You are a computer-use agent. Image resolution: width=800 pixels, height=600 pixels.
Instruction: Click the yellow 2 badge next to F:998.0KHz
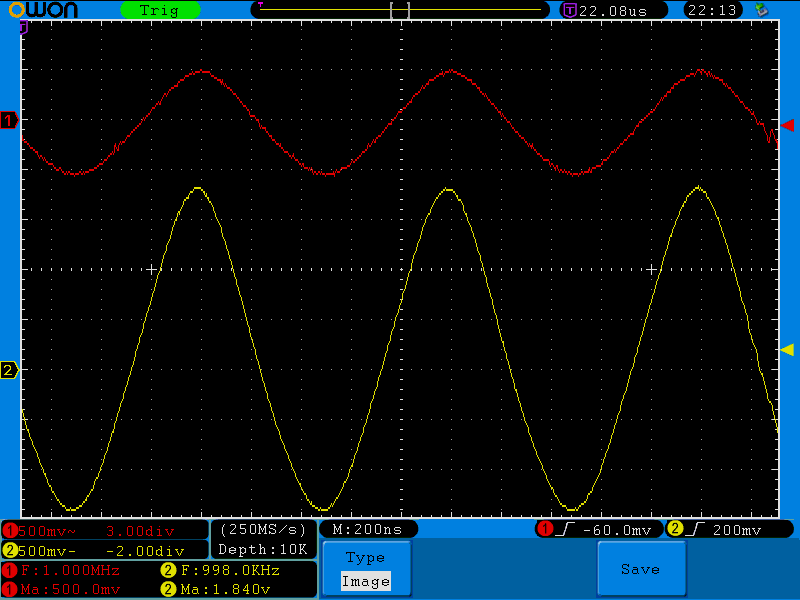tap(168, 570)
